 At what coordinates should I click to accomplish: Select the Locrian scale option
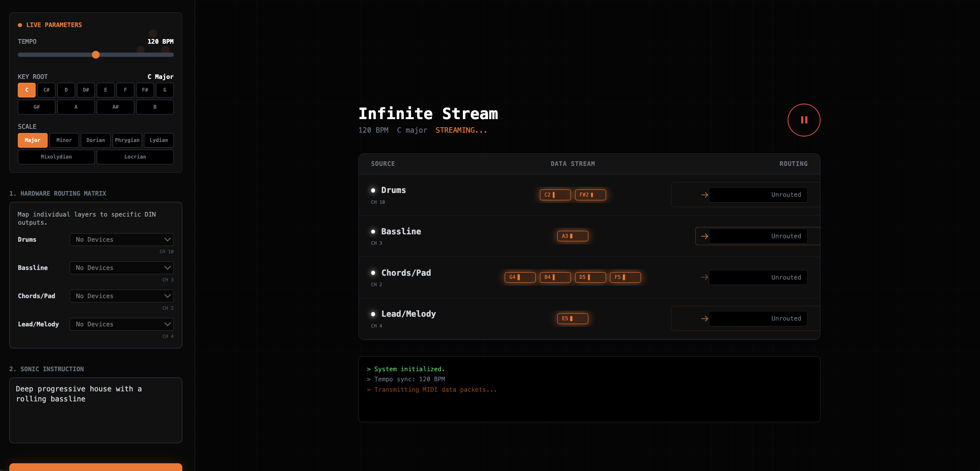(x=135, y=157)
